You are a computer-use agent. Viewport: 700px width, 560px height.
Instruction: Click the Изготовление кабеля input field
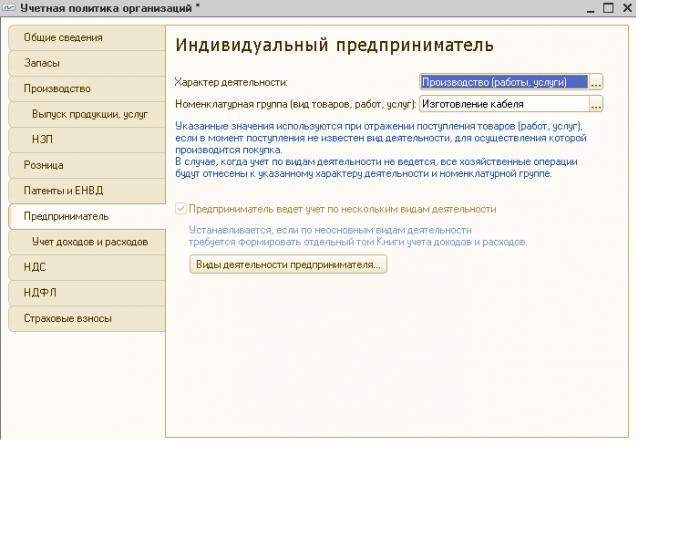click(x=504, y=104)
